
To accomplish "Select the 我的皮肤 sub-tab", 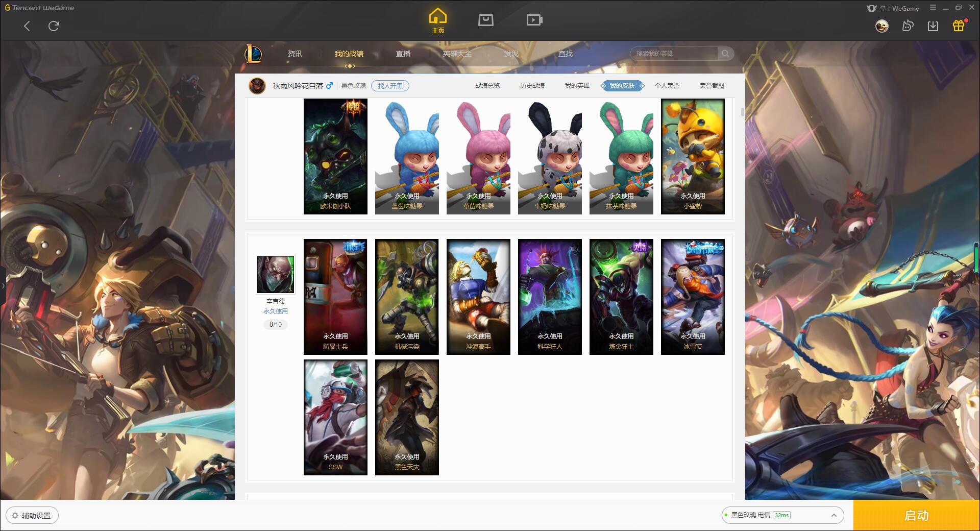I will pos(622,86).
